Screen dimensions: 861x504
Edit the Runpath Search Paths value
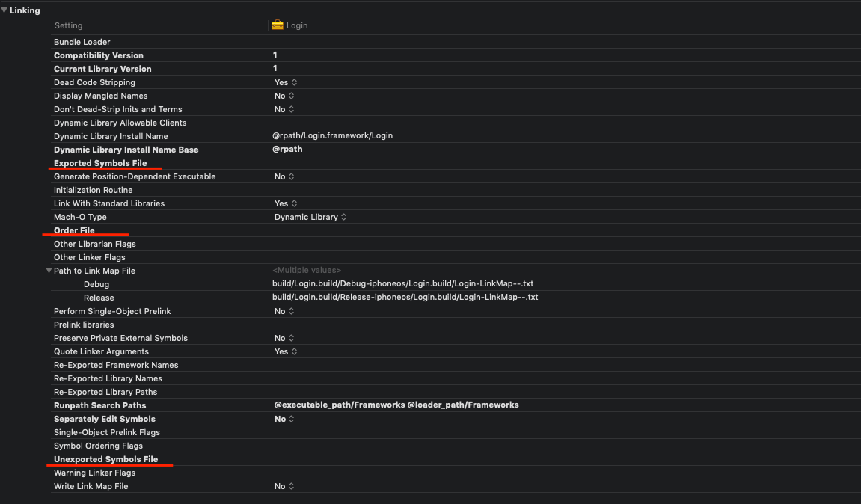pos(396,405)
